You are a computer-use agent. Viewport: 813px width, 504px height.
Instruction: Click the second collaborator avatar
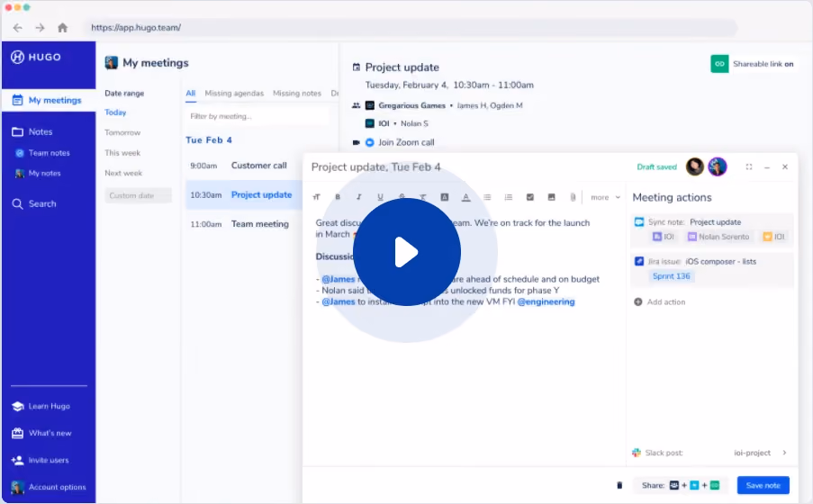click(x=718, y=166)
